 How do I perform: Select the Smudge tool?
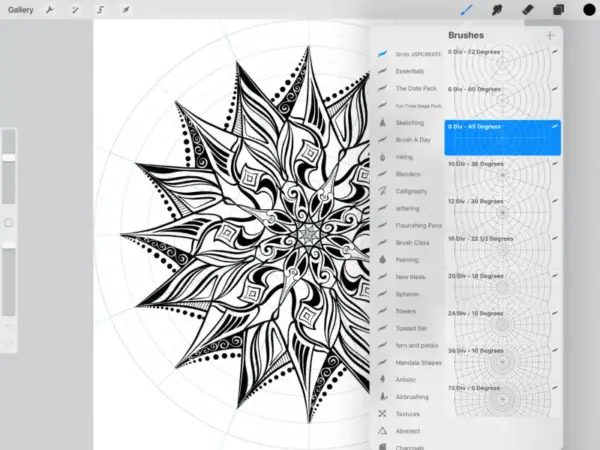coord(497,10)
